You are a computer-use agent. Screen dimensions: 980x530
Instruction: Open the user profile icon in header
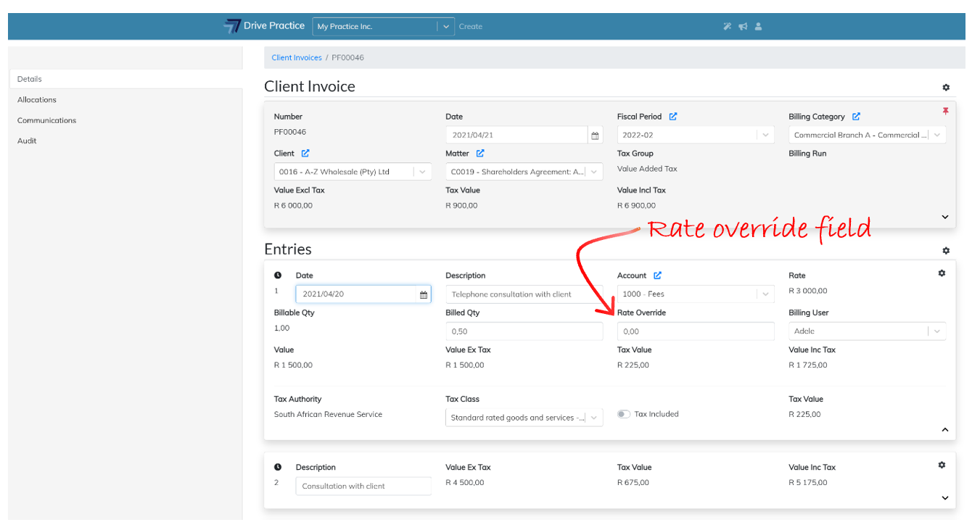[x=758, y=27]
